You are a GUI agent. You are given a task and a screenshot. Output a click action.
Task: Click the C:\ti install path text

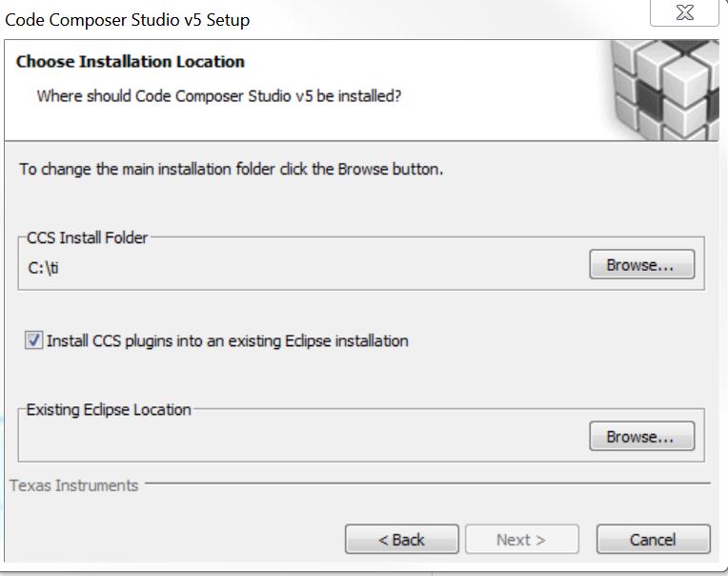(44, 267)
